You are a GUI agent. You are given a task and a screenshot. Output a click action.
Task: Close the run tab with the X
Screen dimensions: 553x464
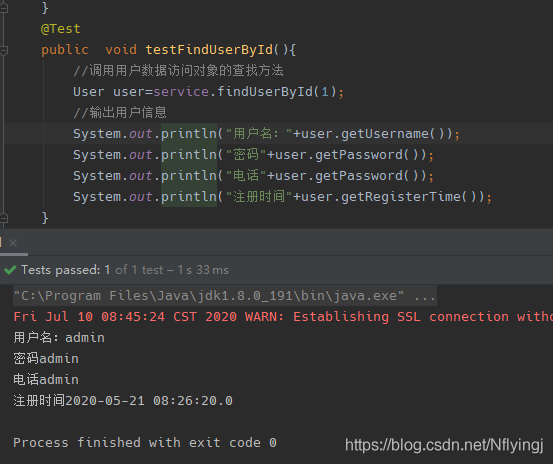(13, 243)
